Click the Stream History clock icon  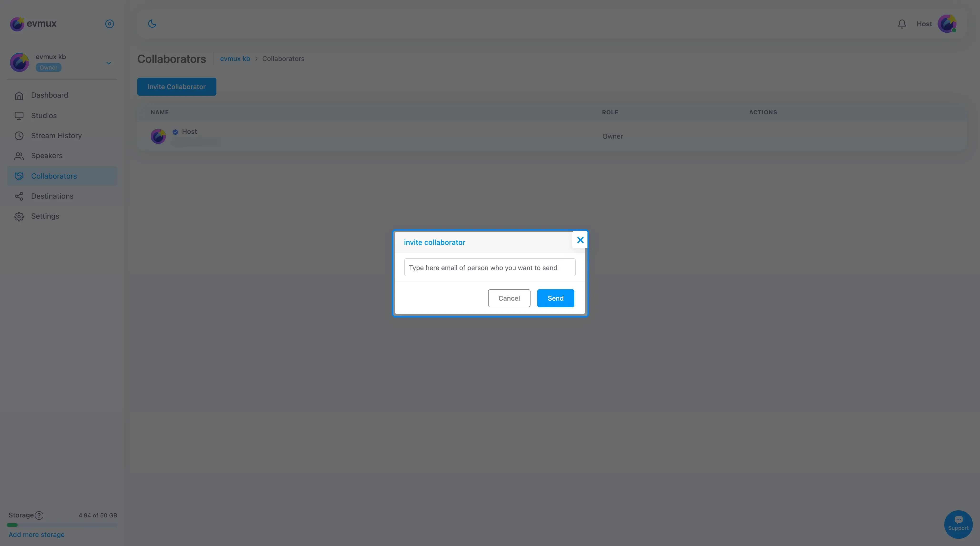(x=19, y=136)
